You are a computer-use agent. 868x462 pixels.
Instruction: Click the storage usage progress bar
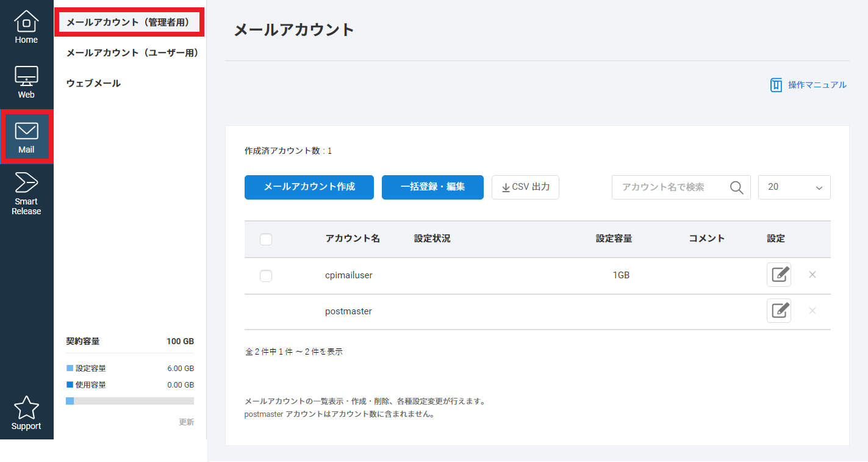130,401
